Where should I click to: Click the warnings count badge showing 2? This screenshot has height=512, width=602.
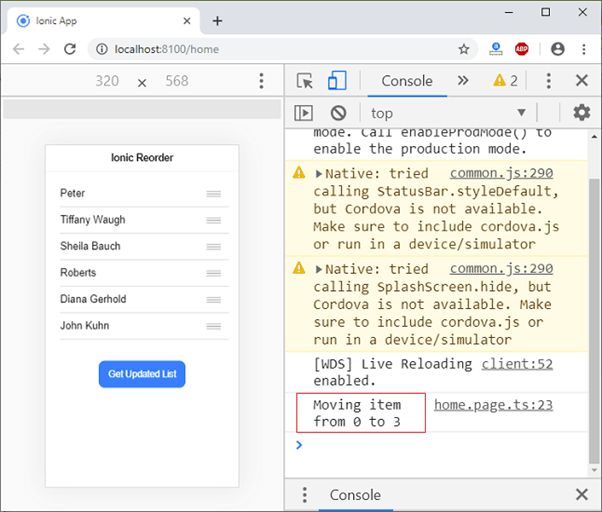coord(506,81)
